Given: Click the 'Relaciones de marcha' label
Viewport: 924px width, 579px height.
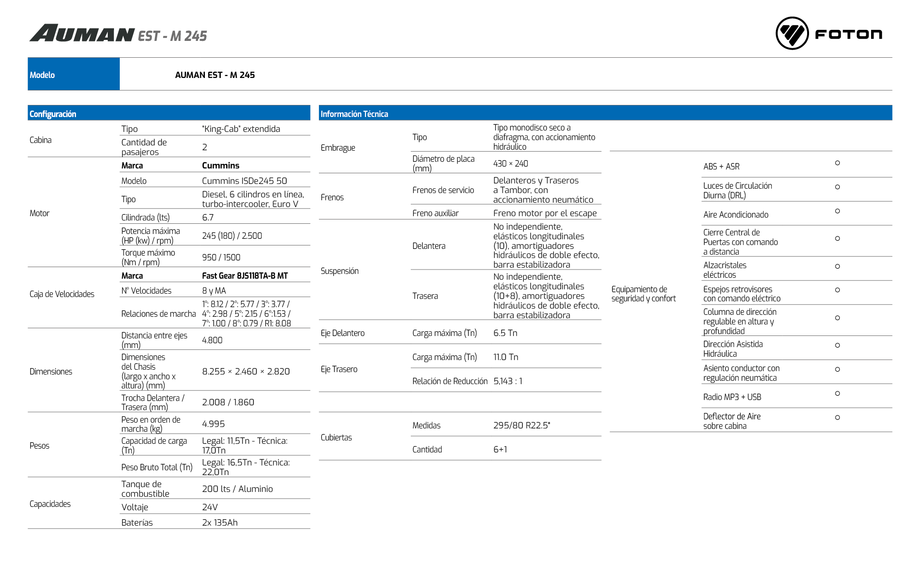Looking at the screenshot, I should [159, 314].
